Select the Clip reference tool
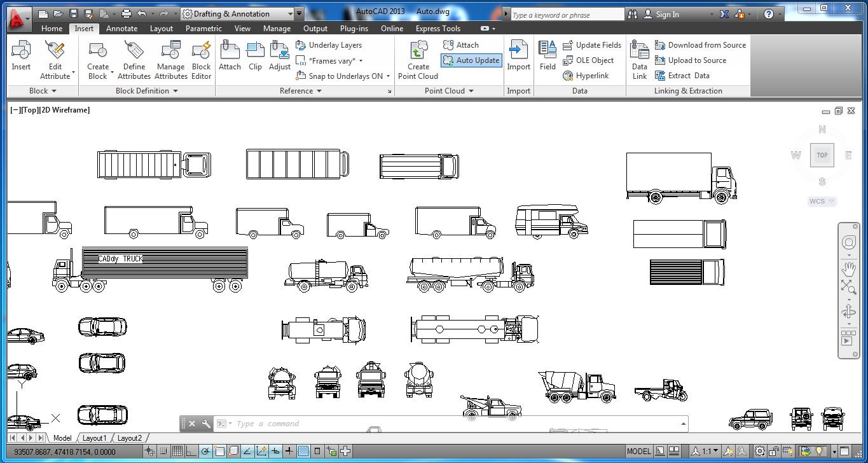868x463 pixels. 255,56
